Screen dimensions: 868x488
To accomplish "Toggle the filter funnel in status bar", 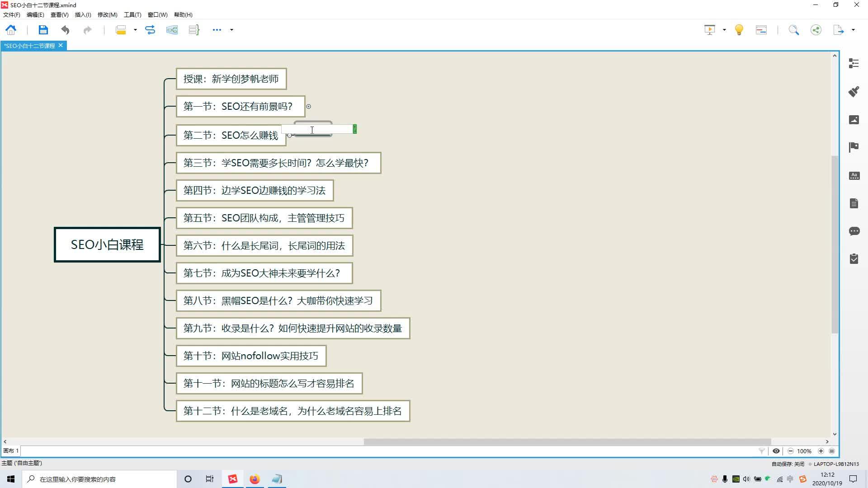I will [762, 451].
